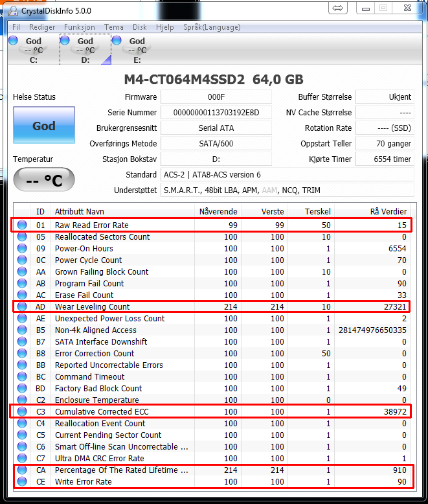This screenshot has width=428, height=504.
Task: Click raw value 38972 of Cumulative ECC
Action: [395, 412]
